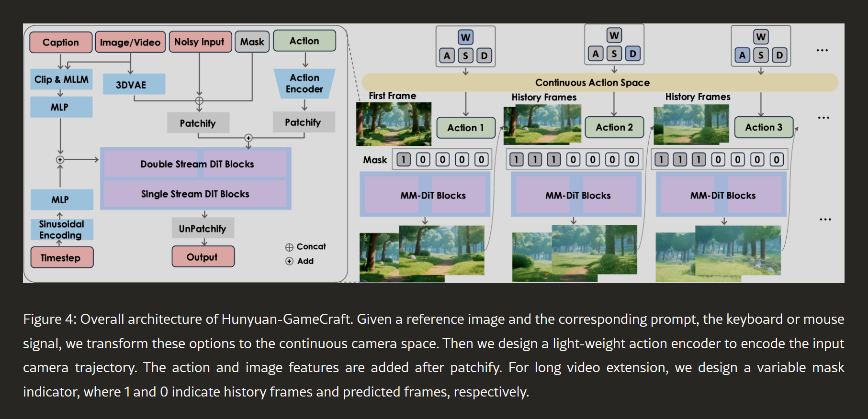868x419 pixels.
Task: Click the 3DVAE block
Action: click(x=134, y=84)
